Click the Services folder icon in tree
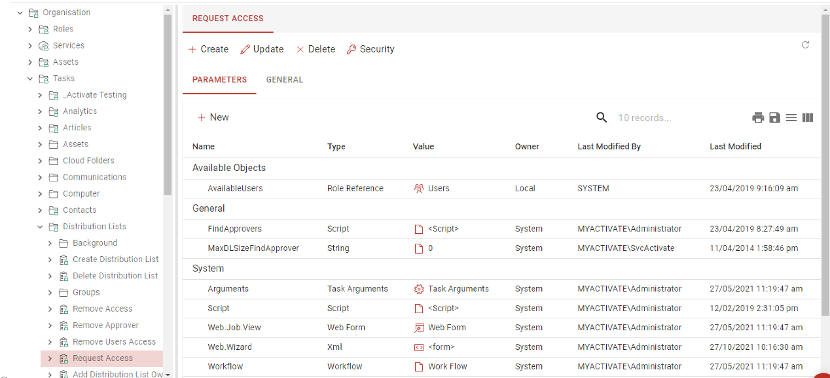Viewport: 830px width, 378px height. point(43,46)
